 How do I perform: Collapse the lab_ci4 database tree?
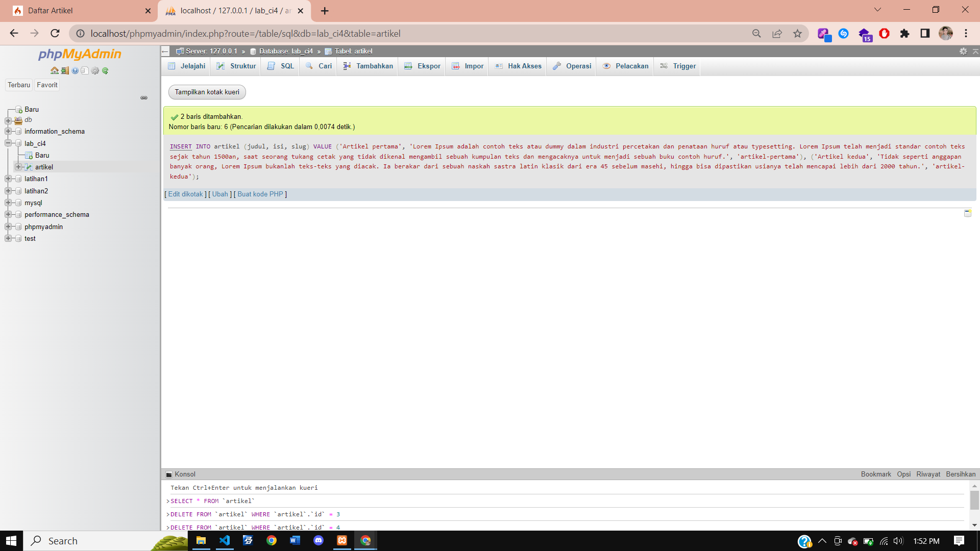[8, 143]
